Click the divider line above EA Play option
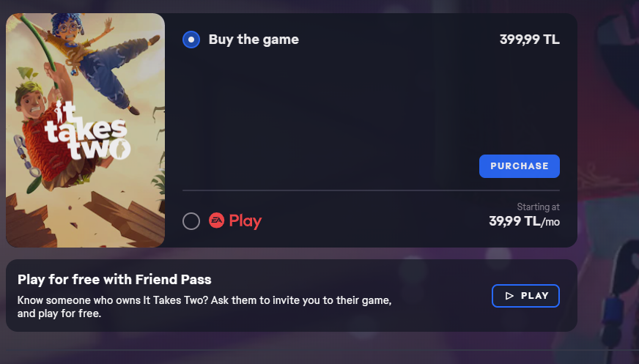 pyautogui.click(x=371, y=190)
